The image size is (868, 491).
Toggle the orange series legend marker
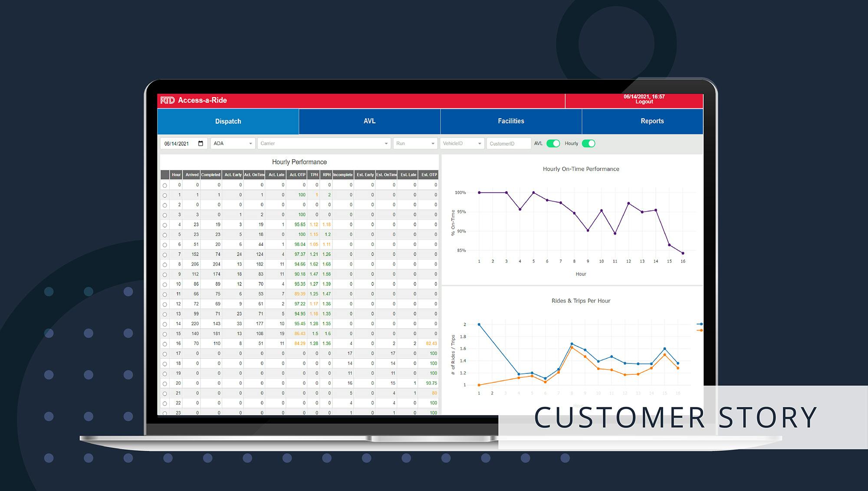coord(700,331)
